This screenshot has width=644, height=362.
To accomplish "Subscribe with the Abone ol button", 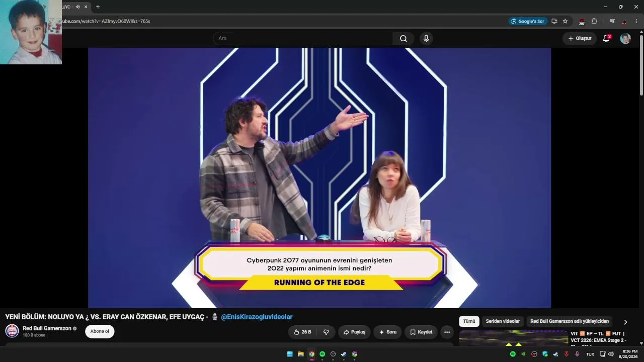I will tap(100, 331).
